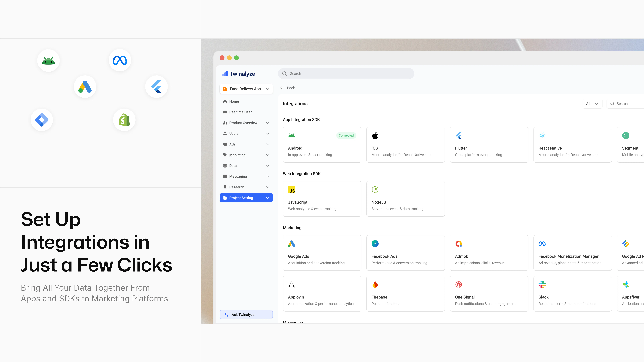Expand the Ads sidebar section
Image resolution: width=644 pixels, height=362 pixels.
pos(246,144)
